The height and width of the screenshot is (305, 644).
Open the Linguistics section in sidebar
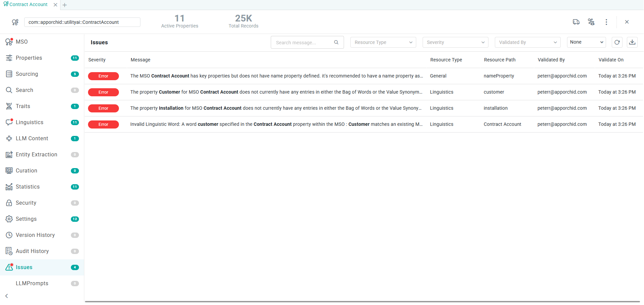[30, 122]
